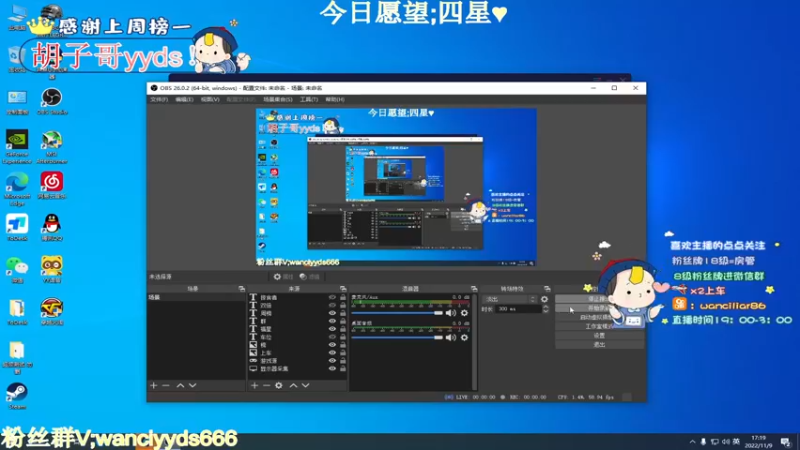This screenshot has width=800, height=450.
Task: Open the 帮助(H) menu in OBS
Action: pyautogui.click(x=335, y=99)
